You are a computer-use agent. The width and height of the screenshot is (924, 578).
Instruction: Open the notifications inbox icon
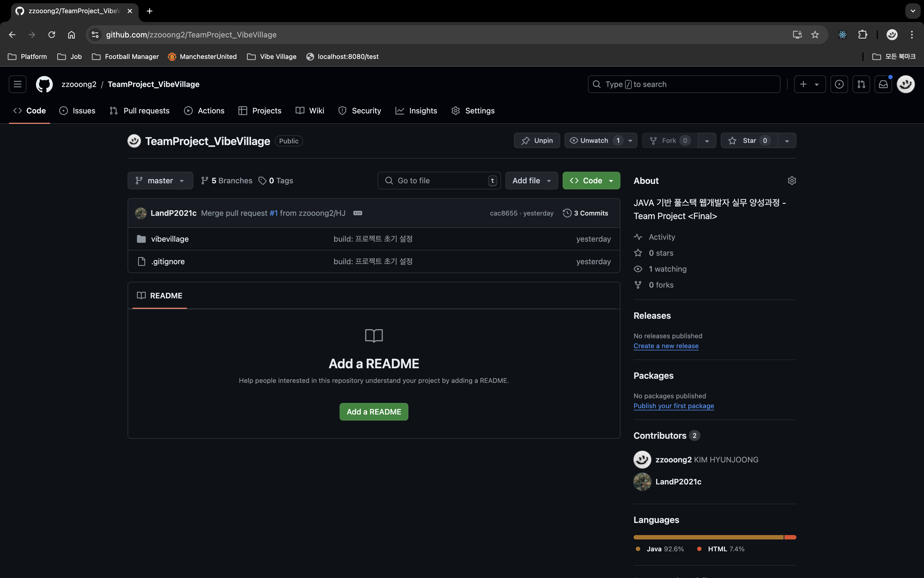click(883, 84)
